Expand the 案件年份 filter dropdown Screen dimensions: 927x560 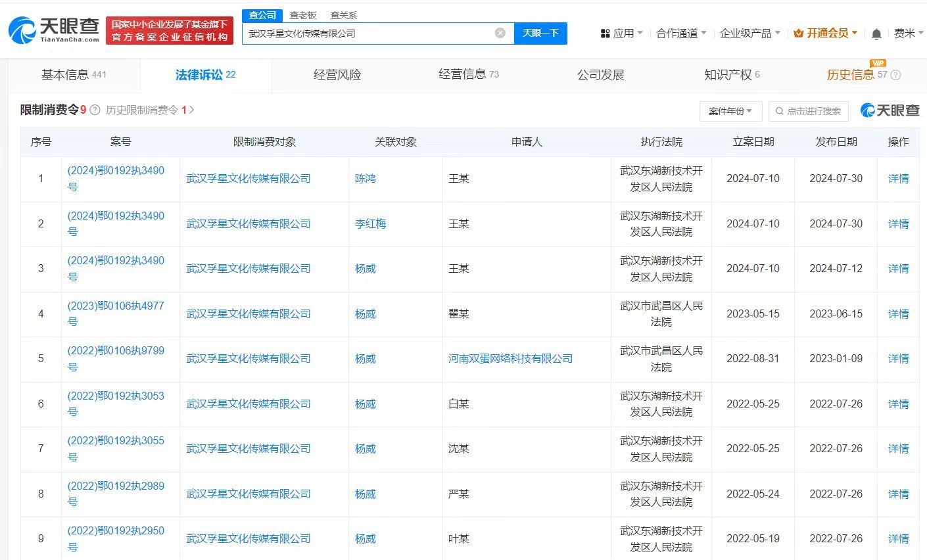tap(730, 110)
